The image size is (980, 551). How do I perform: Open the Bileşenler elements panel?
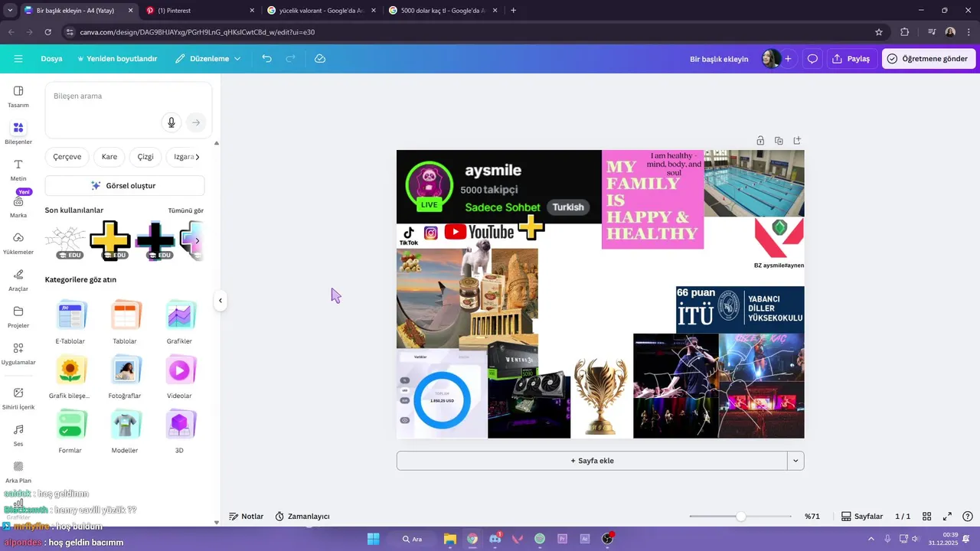tap(18, 133)
